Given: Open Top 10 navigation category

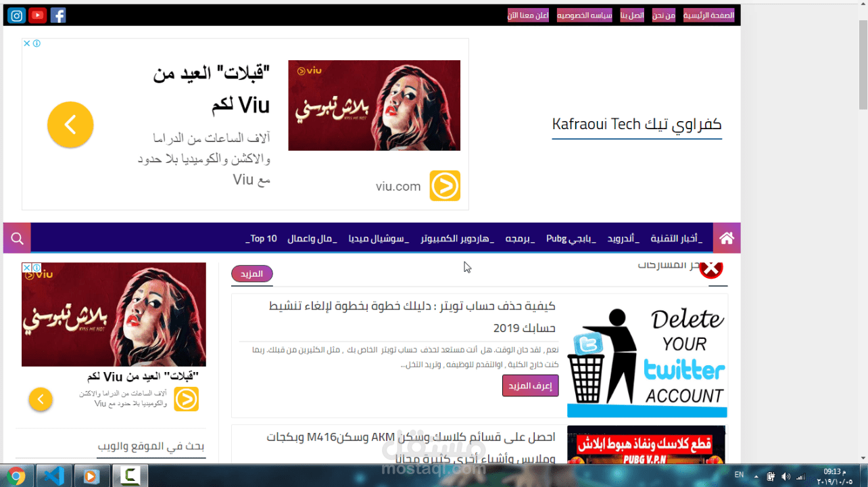Looking at the screenshot, I should pos(261,239).
